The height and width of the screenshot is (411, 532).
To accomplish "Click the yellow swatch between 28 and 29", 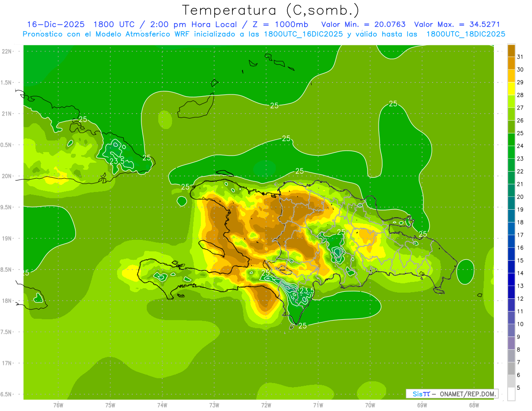I will (x=511, y=89).
